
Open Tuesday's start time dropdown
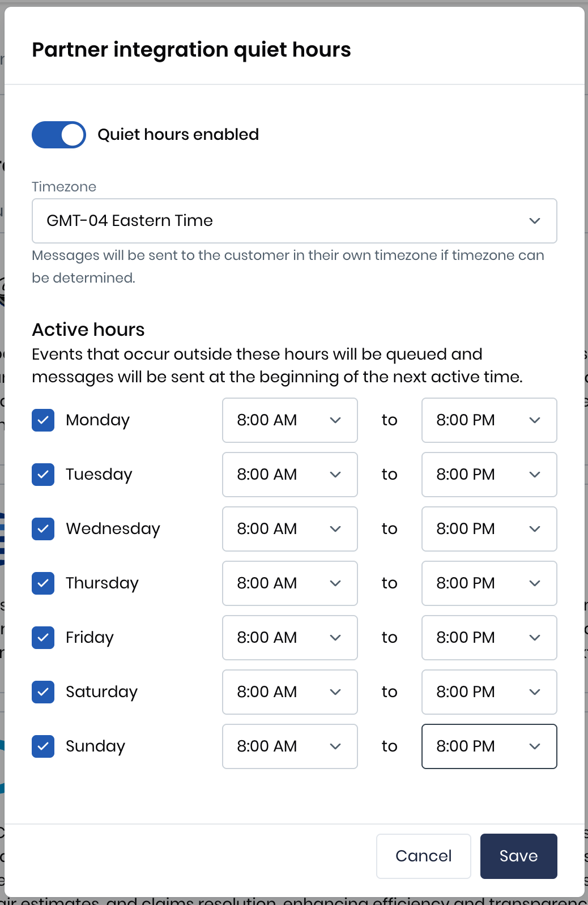(x=289, y=475)
